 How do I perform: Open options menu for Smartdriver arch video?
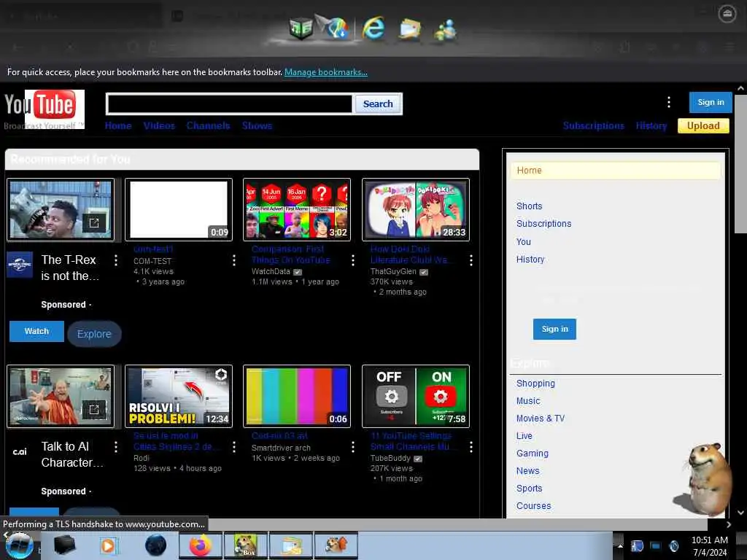click(352, 447)
